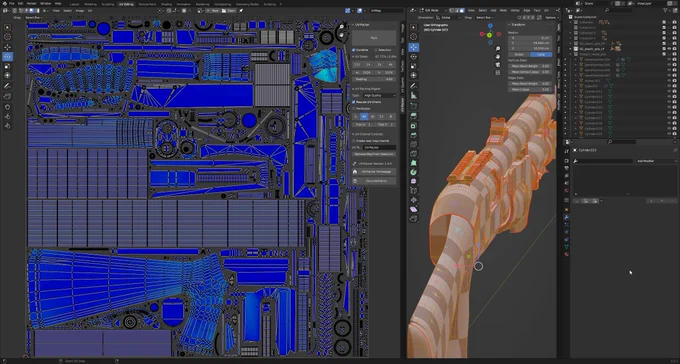680x364 pixels.
Task: Select the Grab sculpt tool in UV editor
Action: coord(7,107)
